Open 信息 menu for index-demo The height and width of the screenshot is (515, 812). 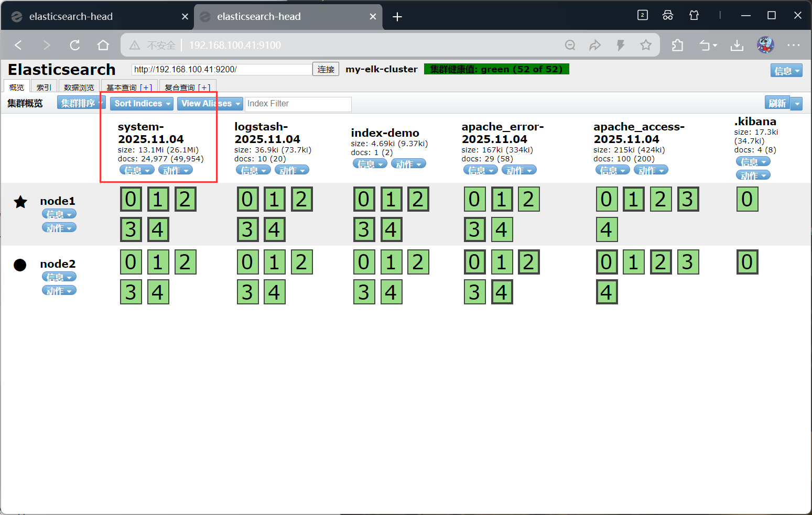(x=370, y=164)
